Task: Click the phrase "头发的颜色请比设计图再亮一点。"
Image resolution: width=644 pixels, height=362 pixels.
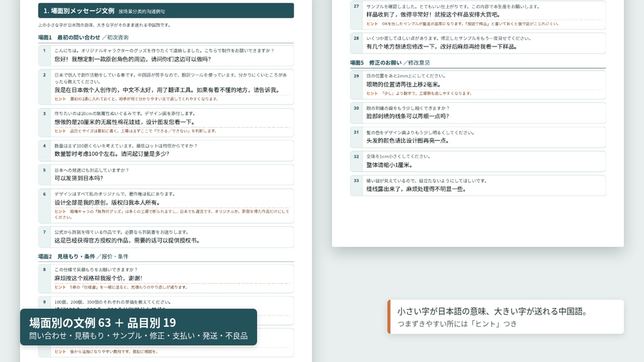Action: point(408,140)
